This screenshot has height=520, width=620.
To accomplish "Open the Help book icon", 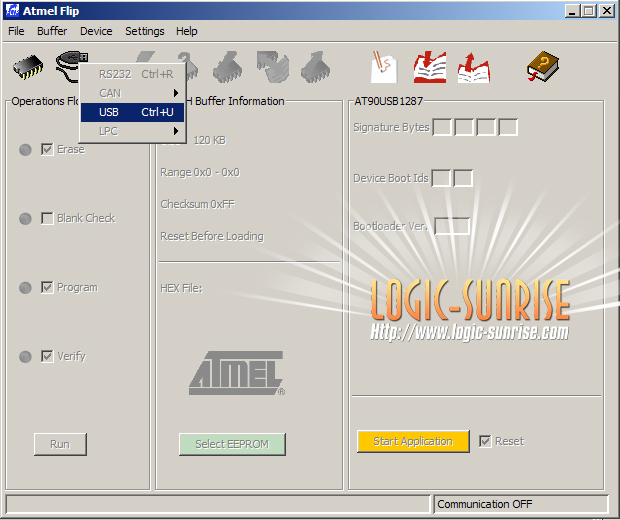I will coord(542,67).
